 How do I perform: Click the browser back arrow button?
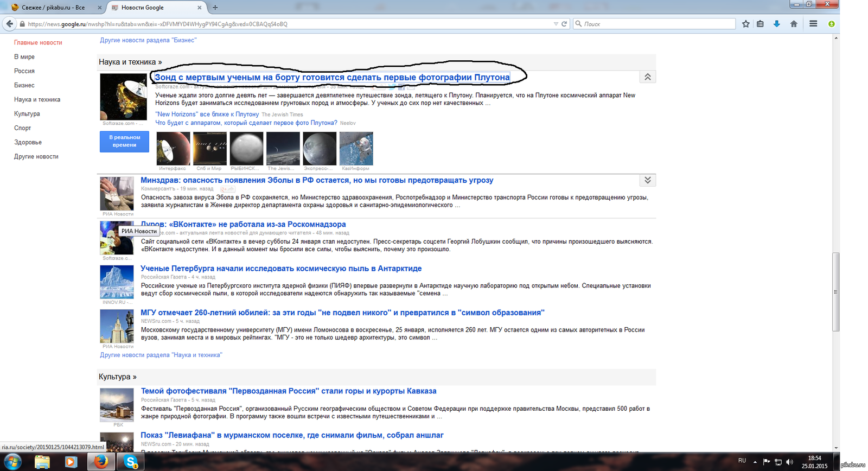pos(9,24)
